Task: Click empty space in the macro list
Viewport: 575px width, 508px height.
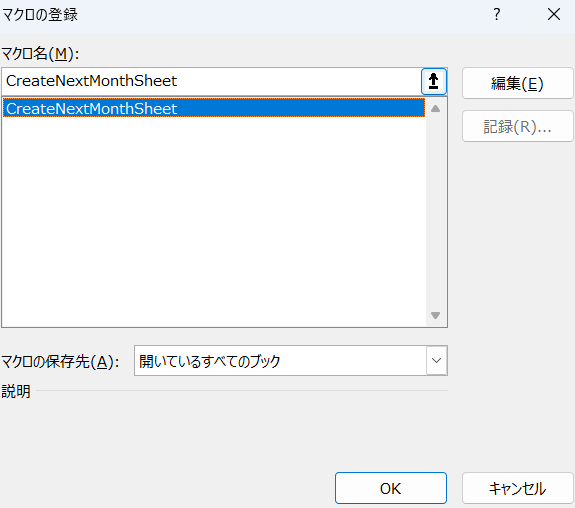Action: (x=214, y=220)
